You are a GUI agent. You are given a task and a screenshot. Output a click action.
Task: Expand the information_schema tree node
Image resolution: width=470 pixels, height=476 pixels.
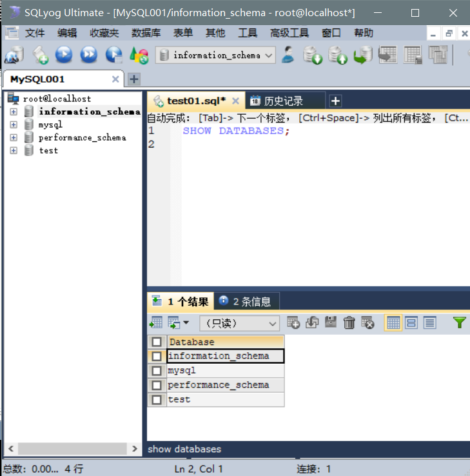point(14,112)
